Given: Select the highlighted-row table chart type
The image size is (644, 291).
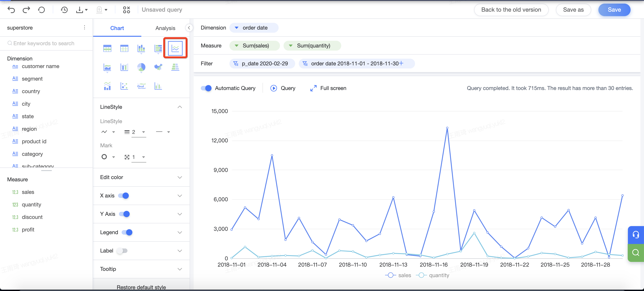Looking at the screenshot, I should [x=107, y=48].
